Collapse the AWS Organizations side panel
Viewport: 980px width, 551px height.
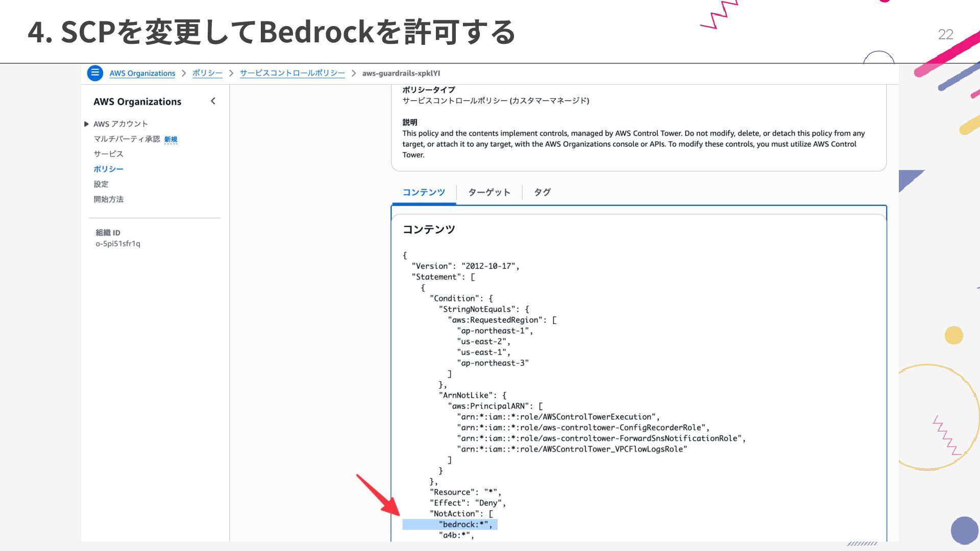click(x=213, y=101)
